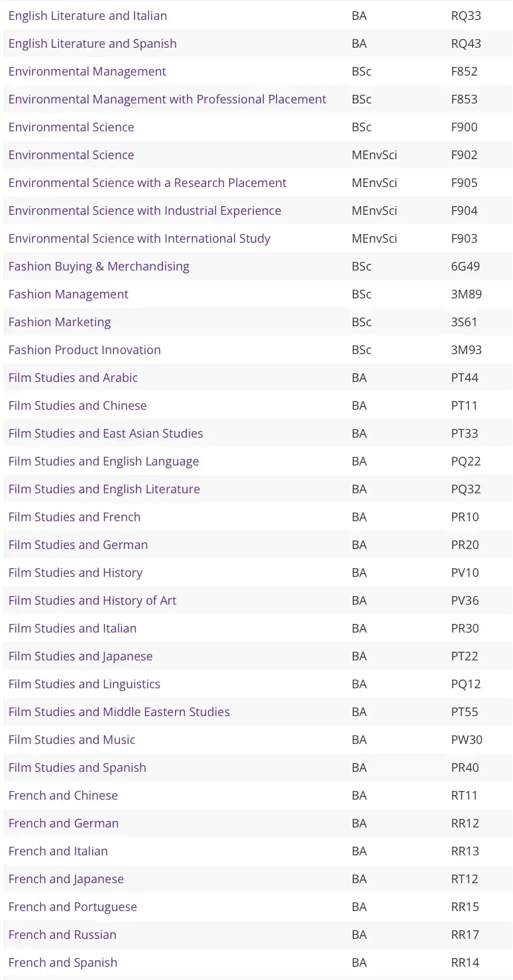Screen dimensions: 513x980
Task: Select Fashion Marketing course link
Action: 60,322
